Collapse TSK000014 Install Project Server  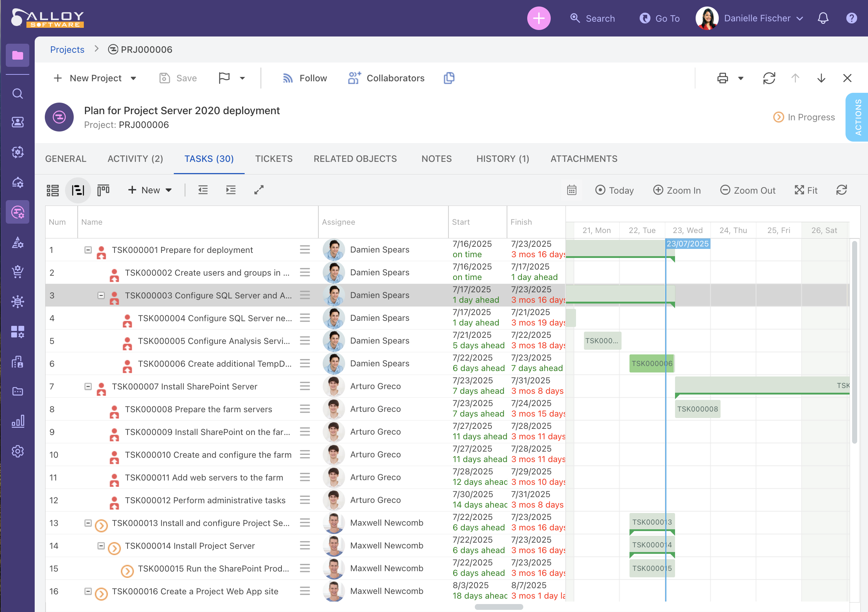pyautogui.click(x=101, y=546)
